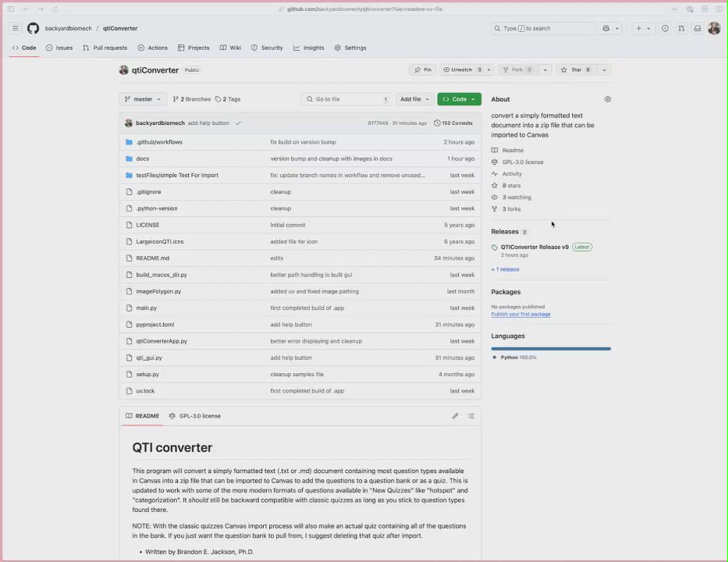
Task: Pin the repository with Pin button
Action: click(422, 69)
